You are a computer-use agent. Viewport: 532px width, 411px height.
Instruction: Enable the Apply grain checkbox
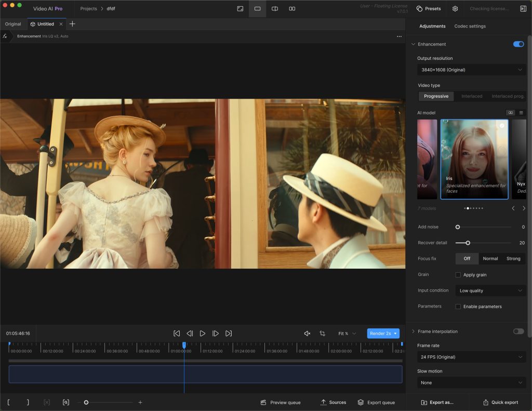(458, 274)
